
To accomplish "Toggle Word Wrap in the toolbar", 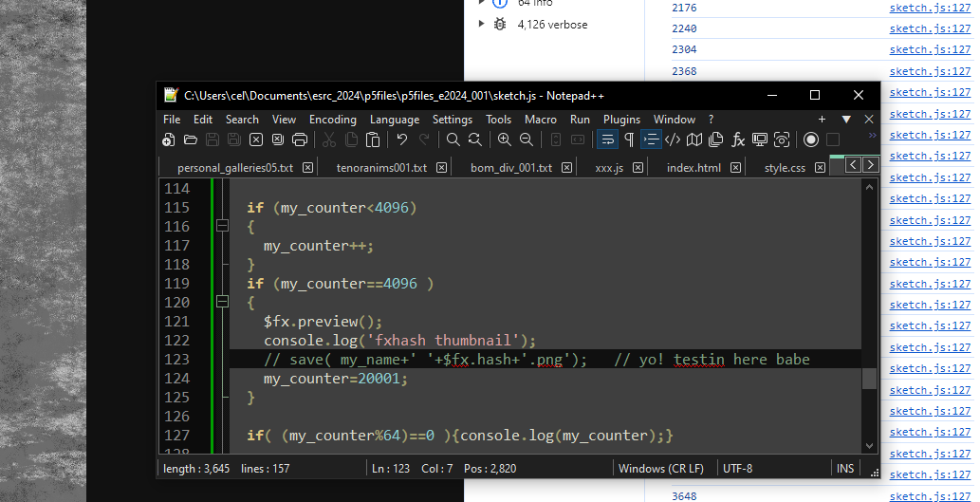I will pos(607,140).
